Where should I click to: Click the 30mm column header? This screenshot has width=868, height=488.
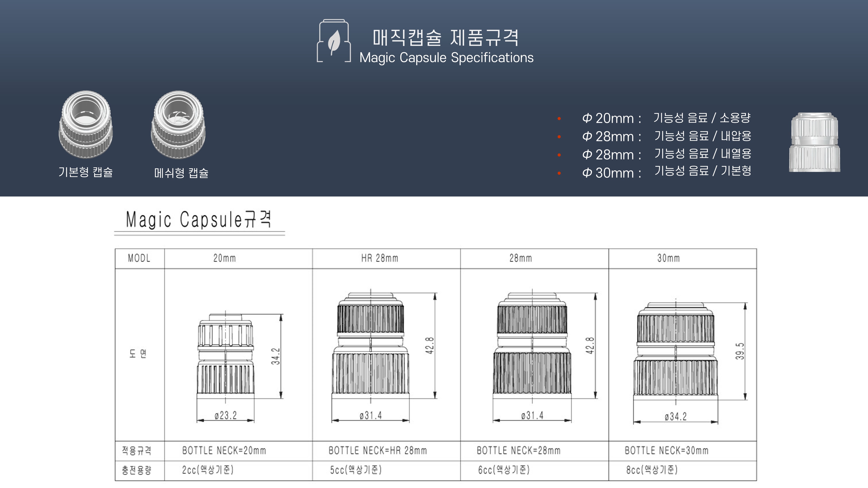tap(669, 258)
